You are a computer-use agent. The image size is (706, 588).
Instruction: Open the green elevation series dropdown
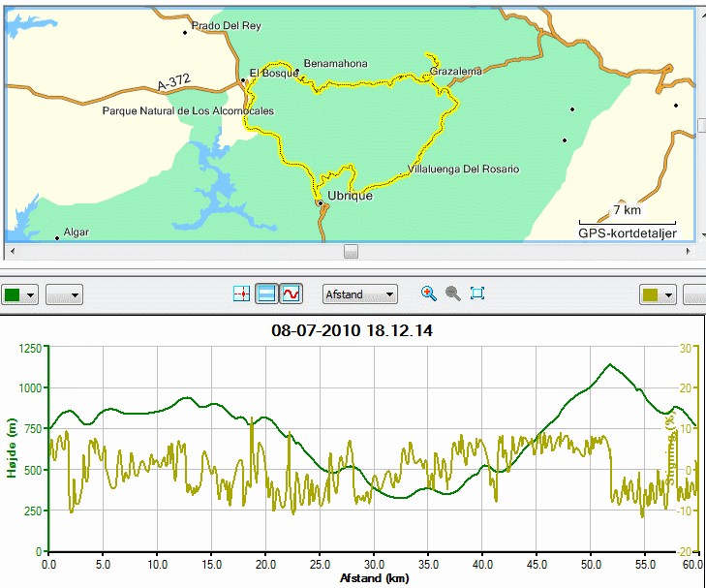pyautogui.click(x=19, y=295)
